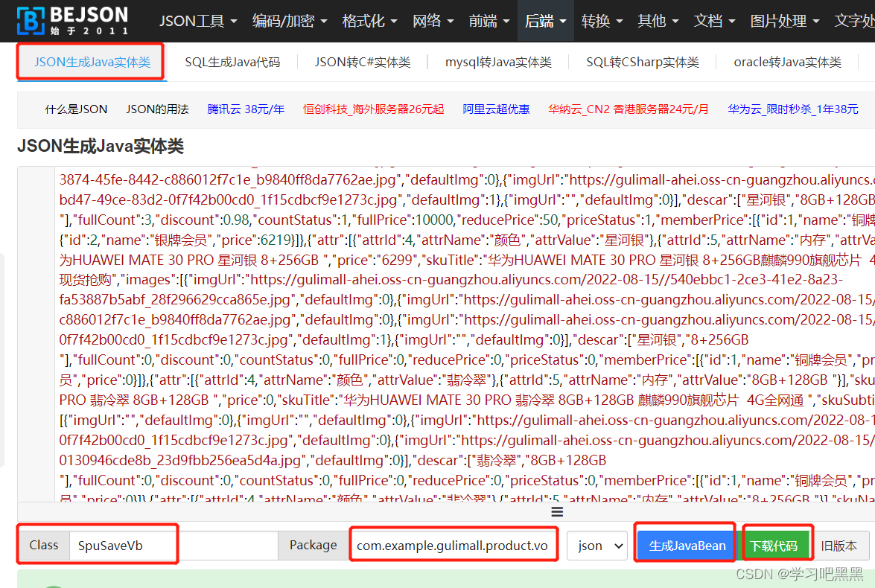Open the 阿里云超优惠 link
The width and height of the screenshot is (875, 588).
click(x=496, y=109)
